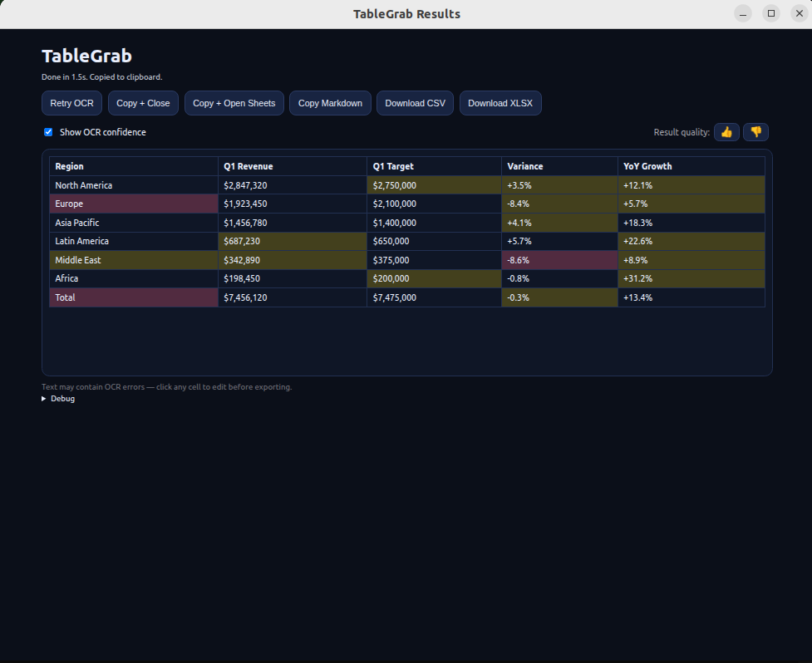Click the $198,450 revenue cell
The width and height of the screenshot is (812, 663).
point(293,278)
